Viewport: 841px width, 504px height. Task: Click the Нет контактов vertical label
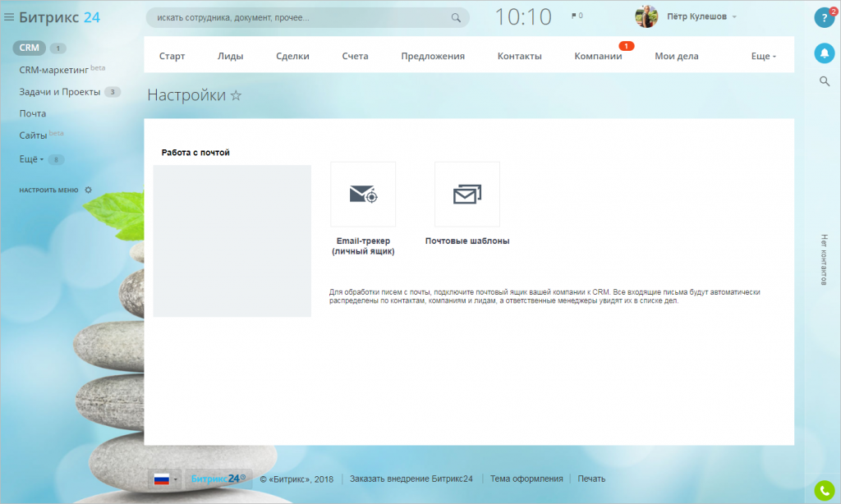[x=824, y=259]
